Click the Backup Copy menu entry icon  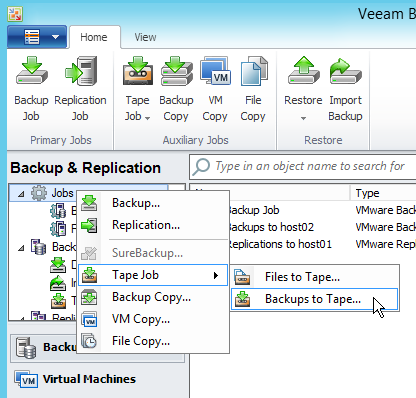[89, 297]
